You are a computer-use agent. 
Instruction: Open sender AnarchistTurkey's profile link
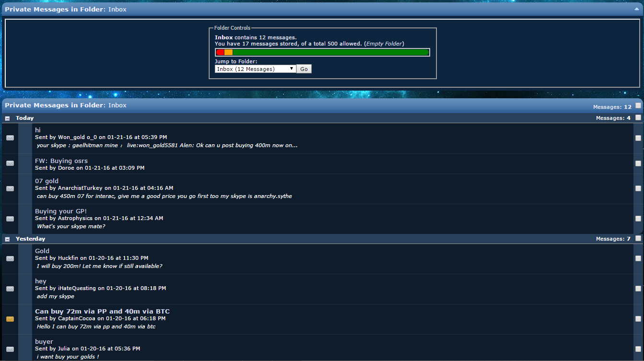point(80,188)
